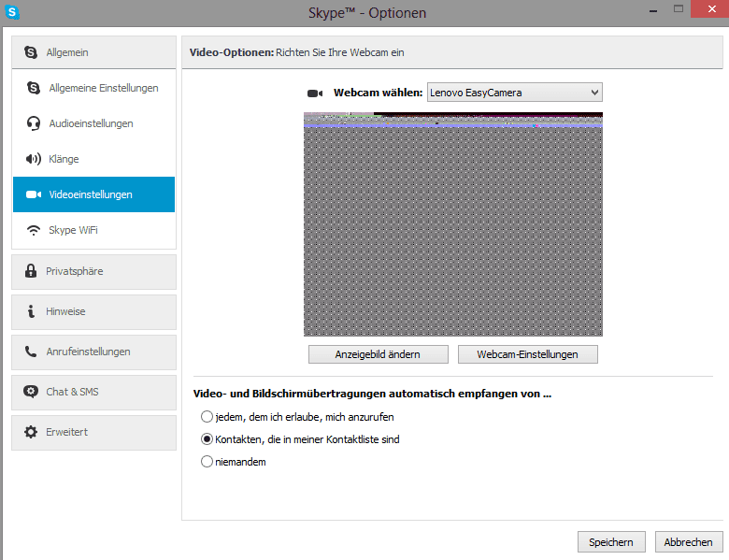Click the phone icon for Anrufeinstellungen

click(31, 352)
